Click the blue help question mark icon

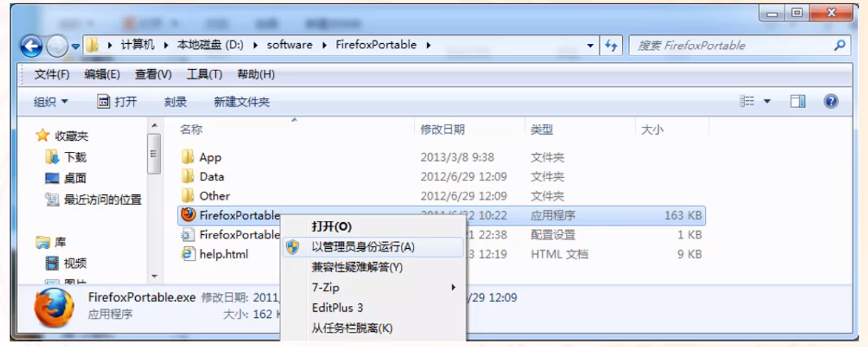[831, 102]
